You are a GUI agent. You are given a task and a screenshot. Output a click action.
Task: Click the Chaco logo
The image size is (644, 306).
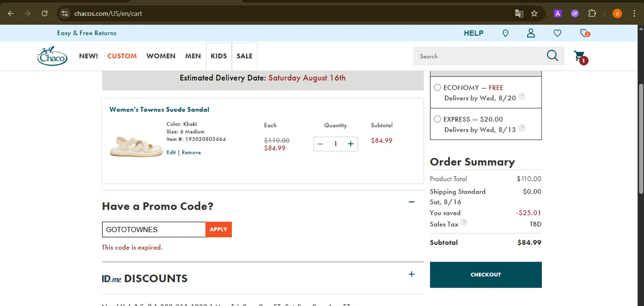52,56
